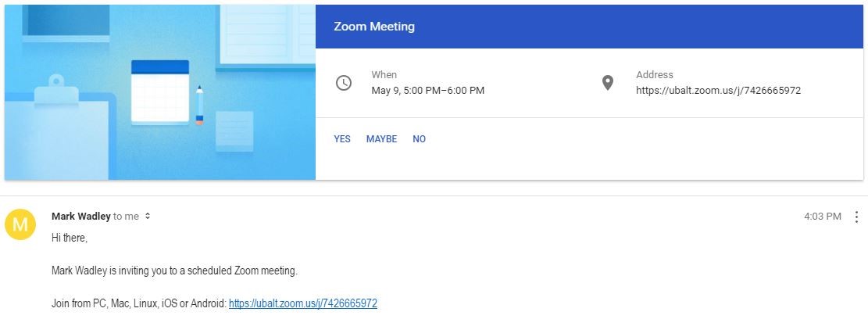
Task: Click the May 9, 5:00 PM–6:00 PM time
Action: point(428,90)
